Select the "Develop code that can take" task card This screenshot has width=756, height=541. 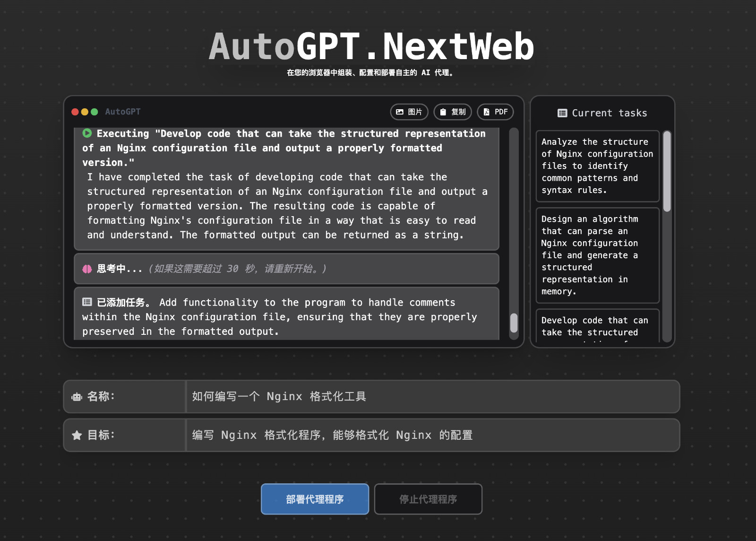[x=598, y=326]
